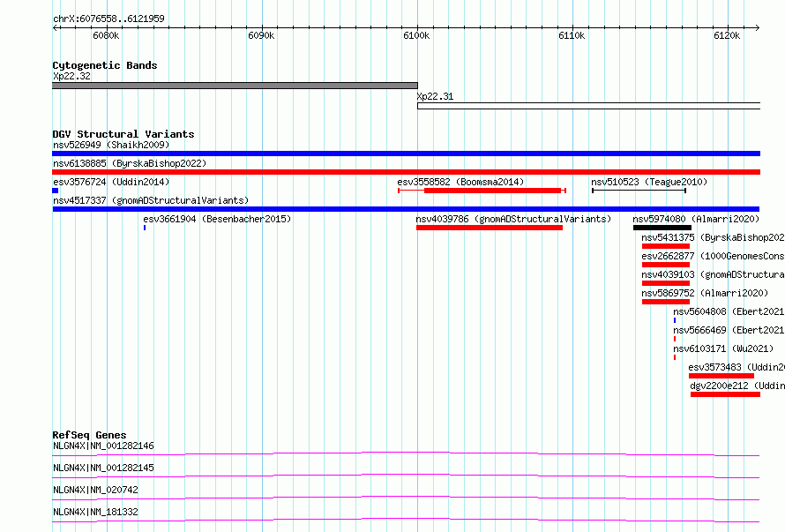Open the nsv4039103 variant bar
Screen dimensions: 785x532
(x=665, y=283)
